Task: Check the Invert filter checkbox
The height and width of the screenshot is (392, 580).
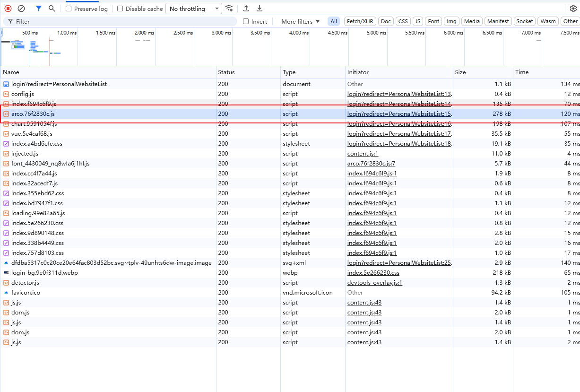Action: (x=246, y=21)
